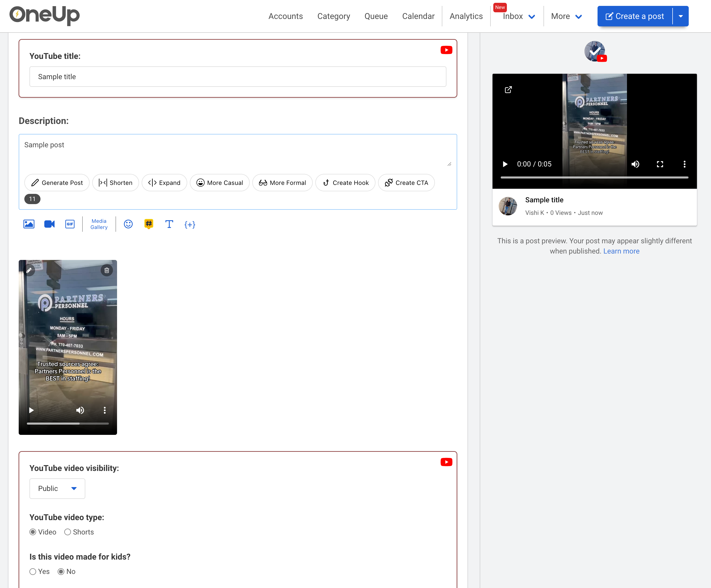Navigate to the Analytics page
The image size is (711, 588).
click(x=466, y=16)
